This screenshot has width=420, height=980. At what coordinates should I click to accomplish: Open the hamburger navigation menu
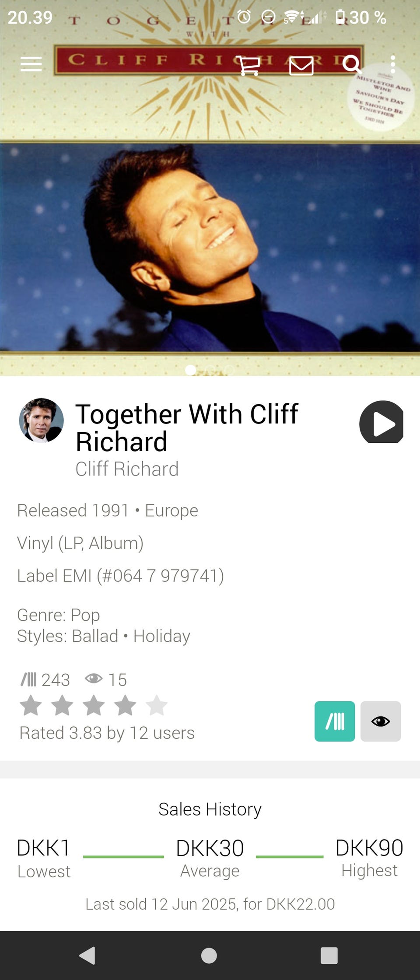[31, 64]
